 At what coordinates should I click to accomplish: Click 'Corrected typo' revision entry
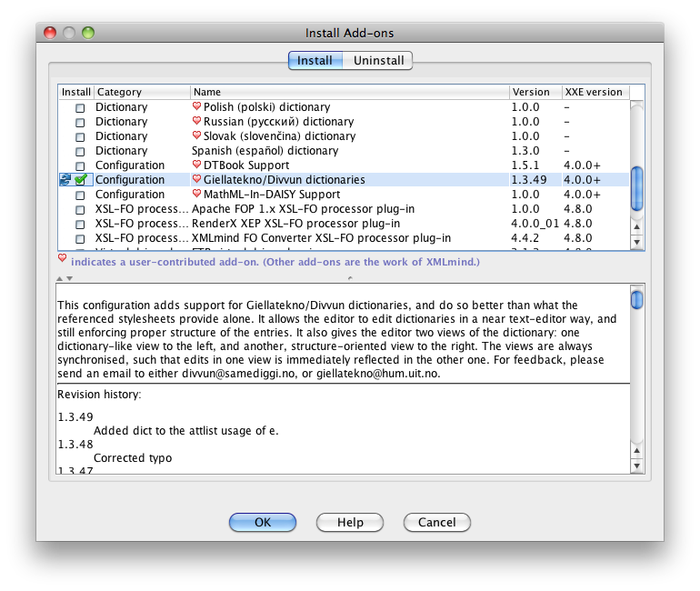point(133,458)
